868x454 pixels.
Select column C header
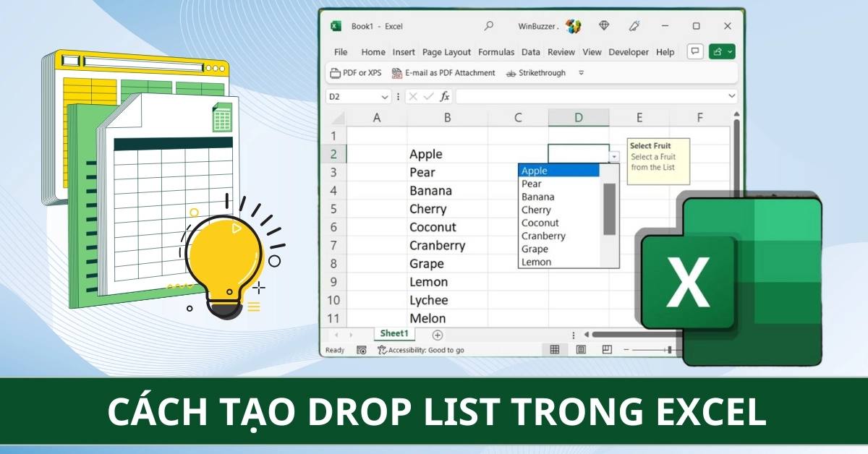coord(518,117)
